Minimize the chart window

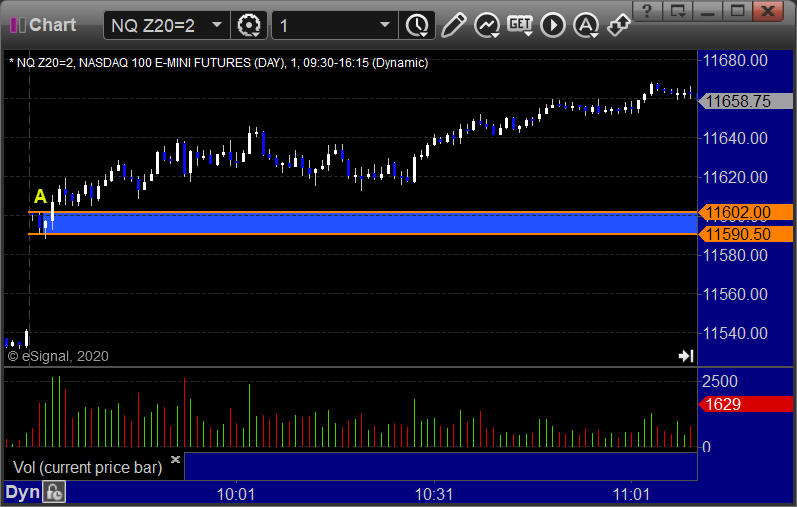(708, 11)
